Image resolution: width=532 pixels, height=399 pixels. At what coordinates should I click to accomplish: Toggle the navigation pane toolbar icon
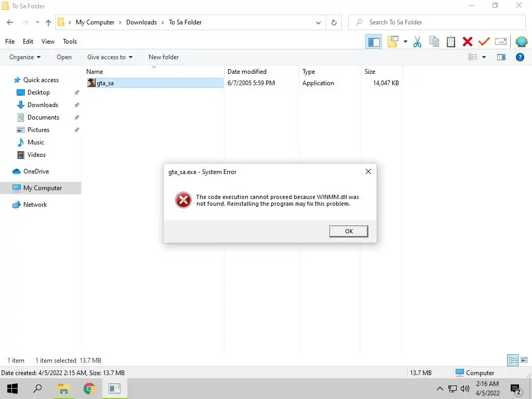pyautogui.click(x=374, y=42)
